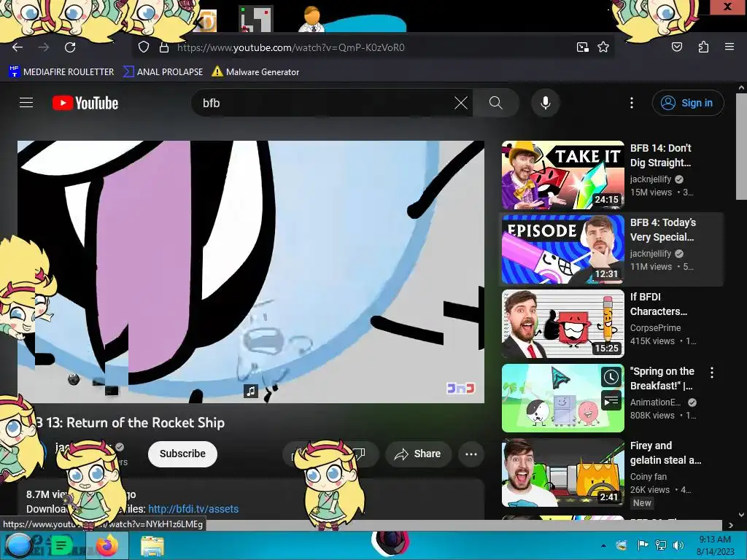Click the jacknjellify channel under BFB 14
The width and height of the screenshot is (747, 560).
[650, 179]
